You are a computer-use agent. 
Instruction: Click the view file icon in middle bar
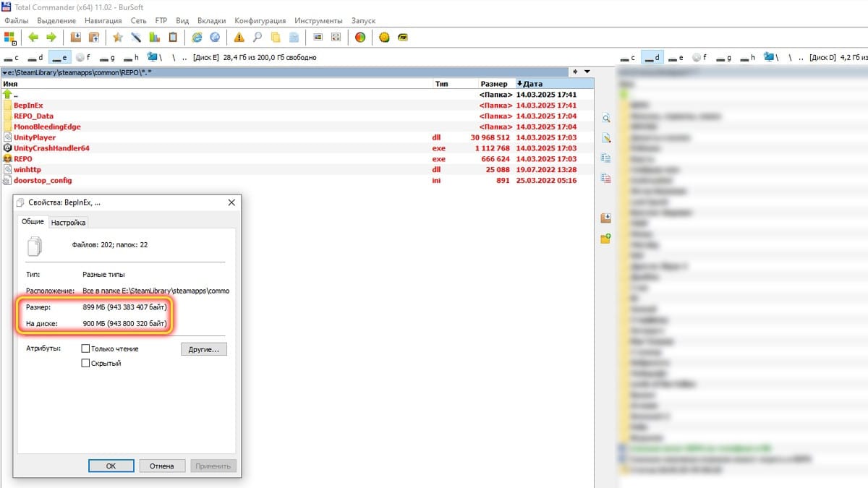(x=606, y=118)
